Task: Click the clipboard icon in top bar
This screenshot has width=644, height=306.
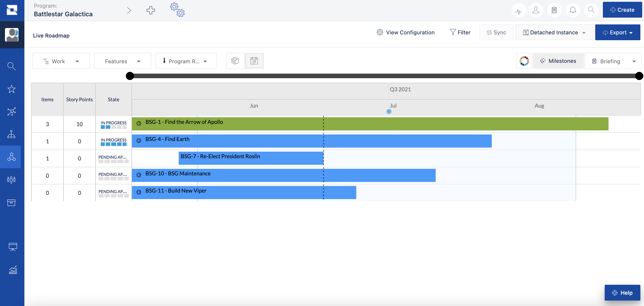Action: coord(554,10)
